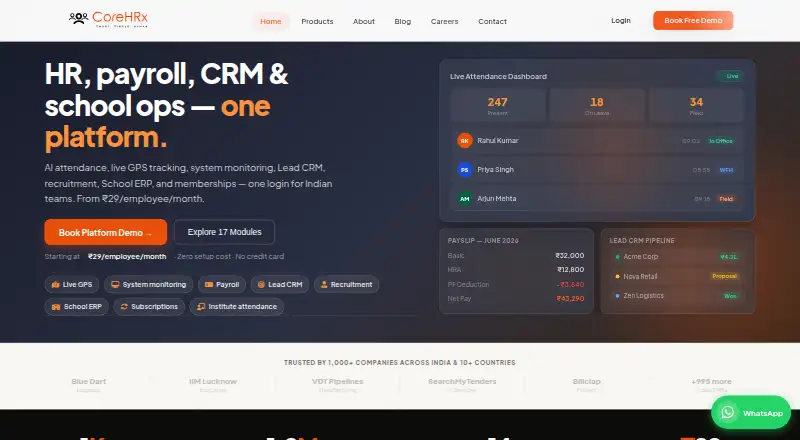Click the Won status badge
Image resolution: width=800 pixels, height=440 pixels.
click(x=730, y=296)
